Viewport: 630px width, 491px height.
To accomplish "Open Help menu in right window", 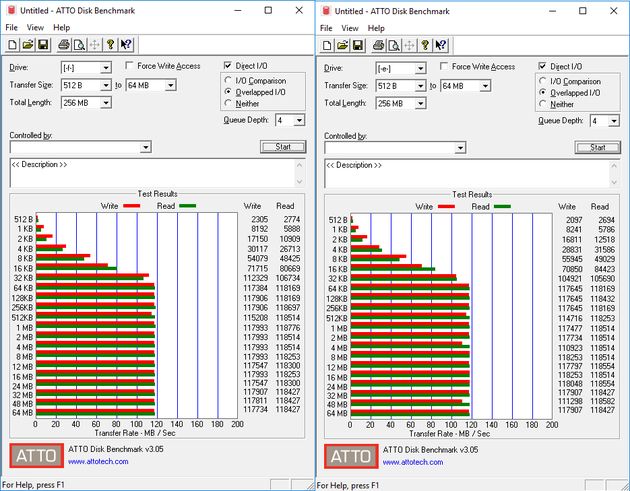I will (376, 28).
